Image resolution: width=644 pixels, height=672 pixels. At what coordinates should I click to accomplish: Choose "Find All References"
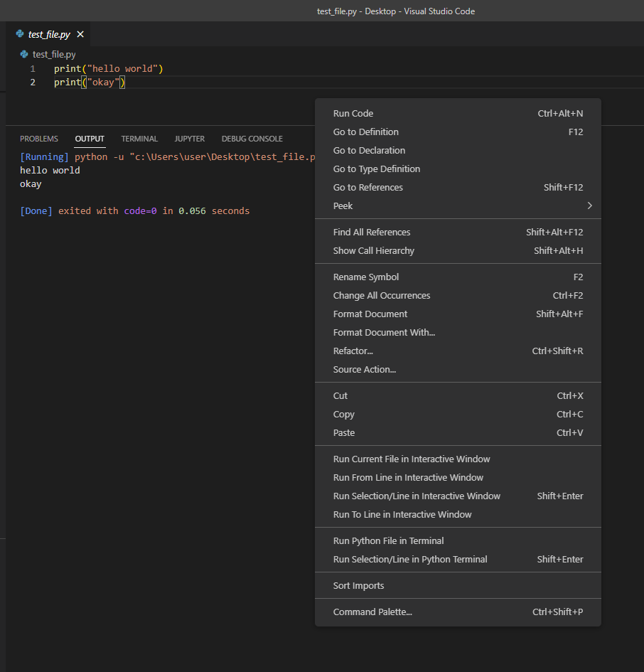(x=372, y=232)
